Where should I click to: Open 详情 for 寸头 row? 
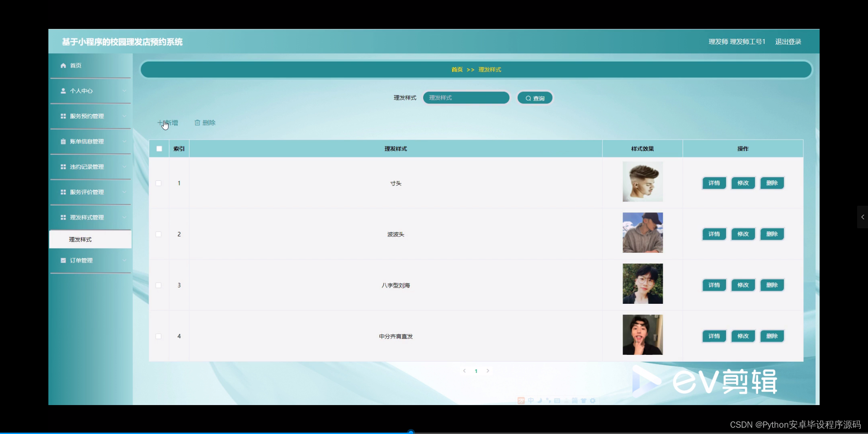pyautogui.click(x=714, y=183)
